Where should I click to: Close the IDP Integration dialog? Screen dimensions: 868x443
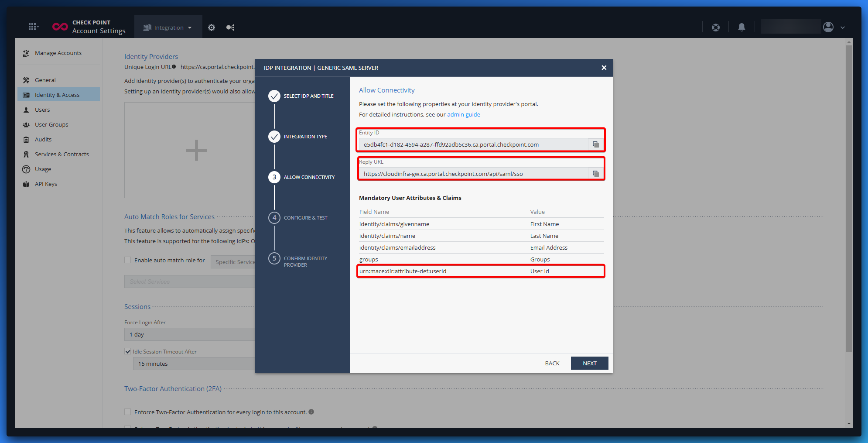(604, 68)
